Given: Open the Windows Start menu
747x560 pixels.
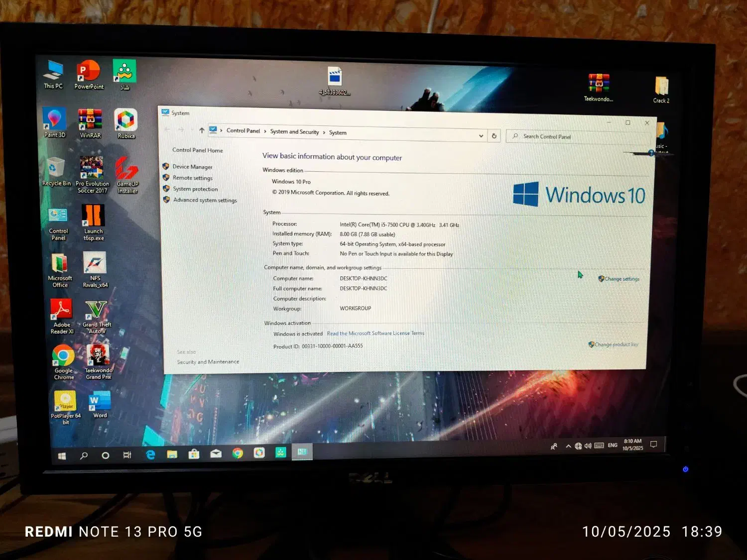Looking at the screenshot, I should (x=62, y=456).
